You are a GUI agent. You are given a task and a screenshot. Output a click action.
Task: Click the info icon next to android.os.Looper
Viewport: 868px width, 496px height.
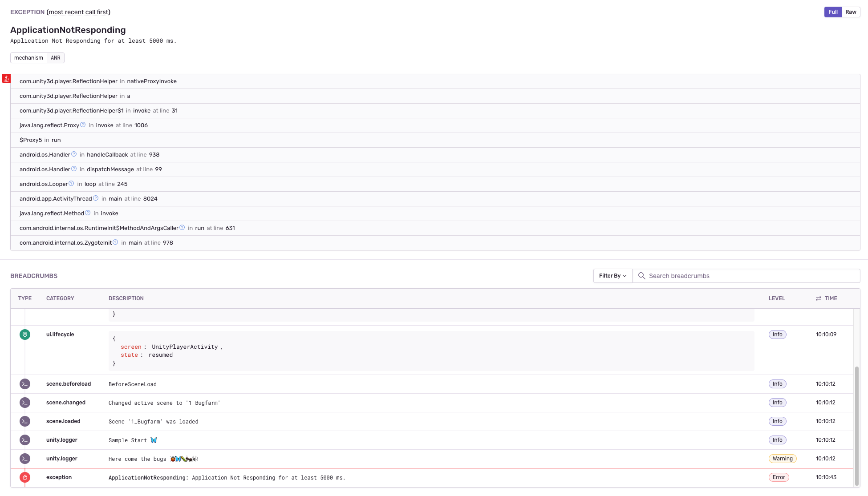click(x=71, y=183)
